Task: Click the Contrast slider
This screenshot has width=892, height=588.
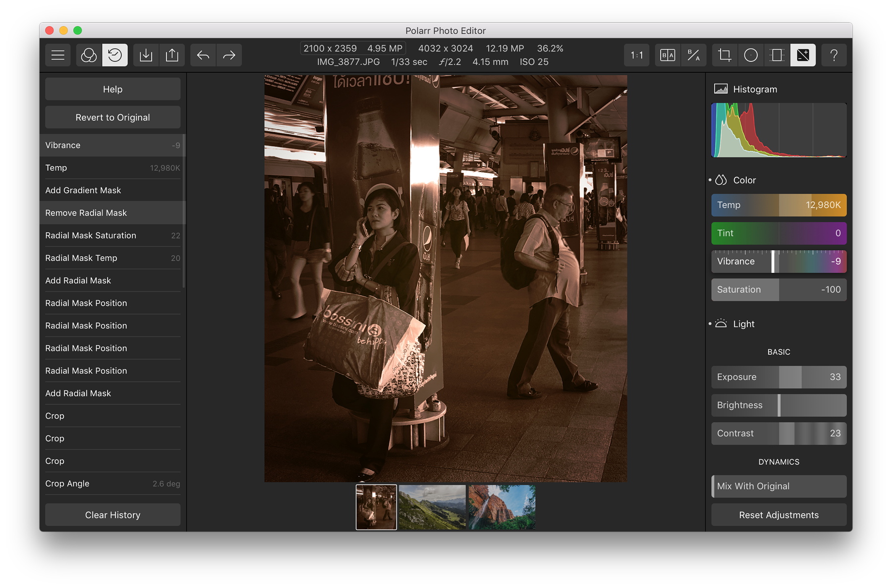Action: [779, 433]
